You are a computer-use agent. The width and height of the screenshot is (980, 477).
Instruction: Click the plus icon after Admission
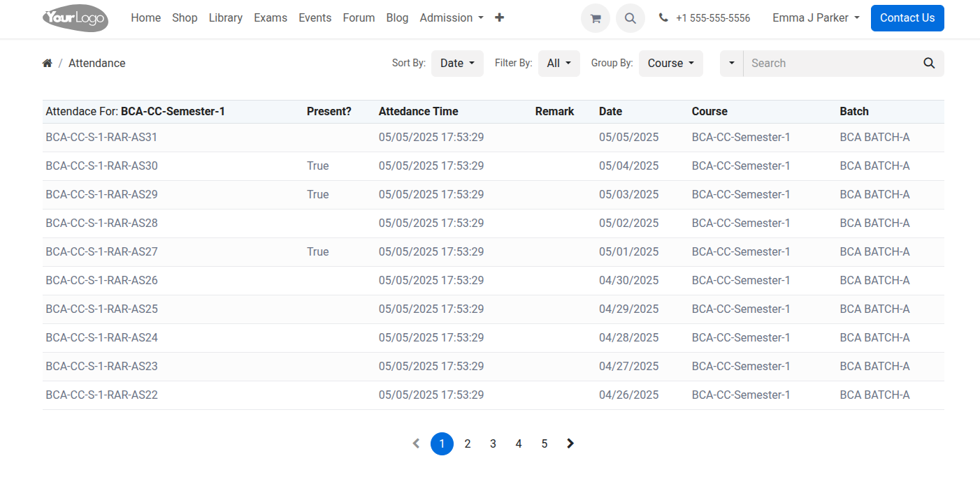pyautogui.click(x=499, y=18)
